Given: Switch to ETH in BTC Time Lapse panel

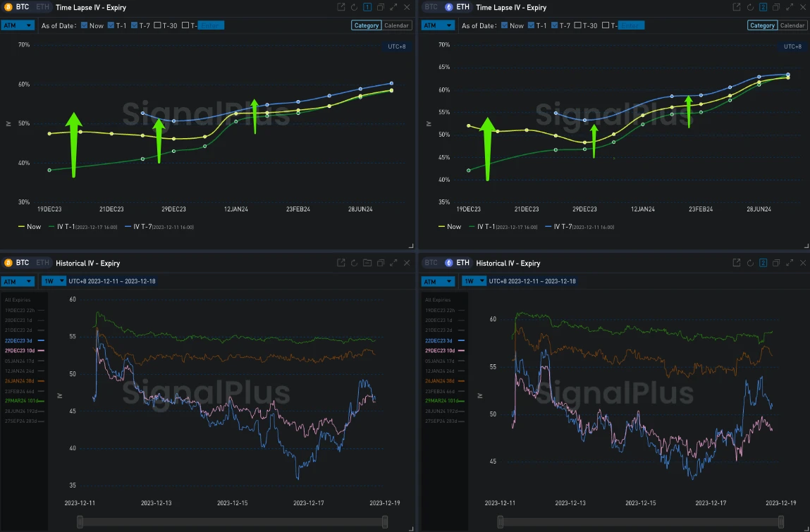Looking at the screenshot, I should (x=42, y=7).
